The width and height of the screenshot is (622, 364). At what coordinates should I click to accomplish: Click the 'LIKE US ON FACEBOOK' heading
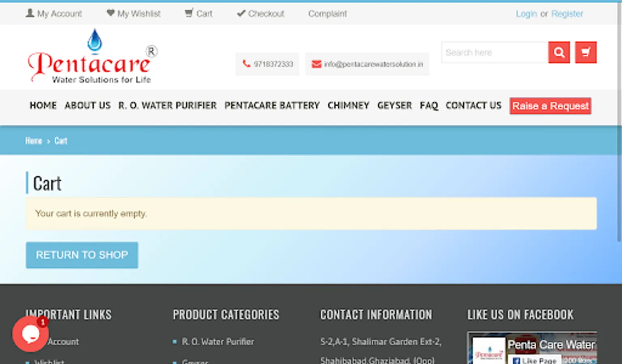[x=520, y=315]
